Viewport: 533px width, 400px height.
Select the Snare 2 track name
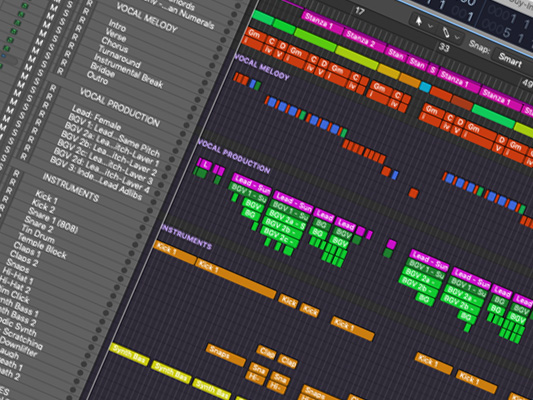39,225
